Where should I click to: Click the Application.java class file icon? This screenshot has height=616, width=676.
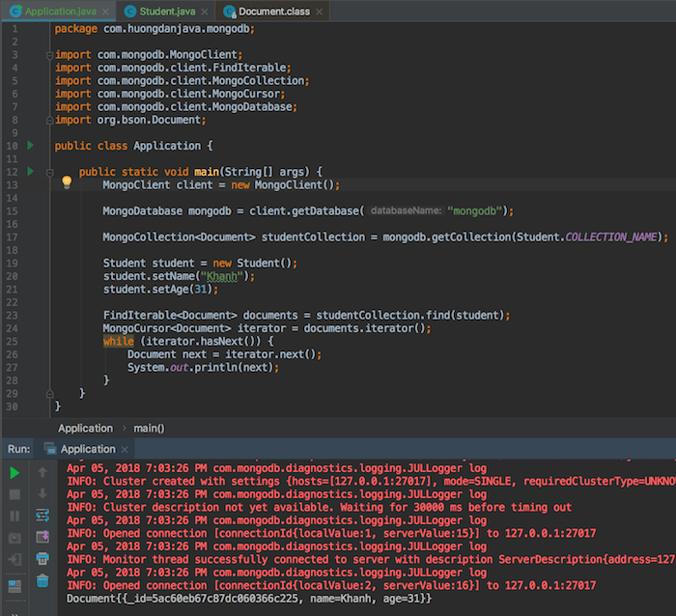16,12
